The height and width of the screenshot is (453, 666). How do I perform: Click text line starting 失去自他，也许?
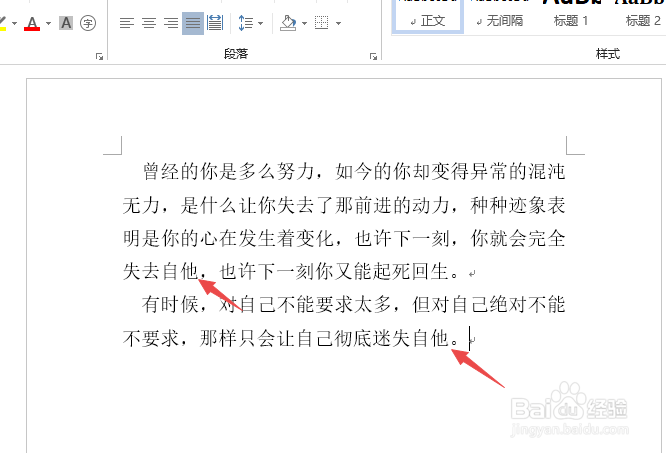(x=292, y=272)
